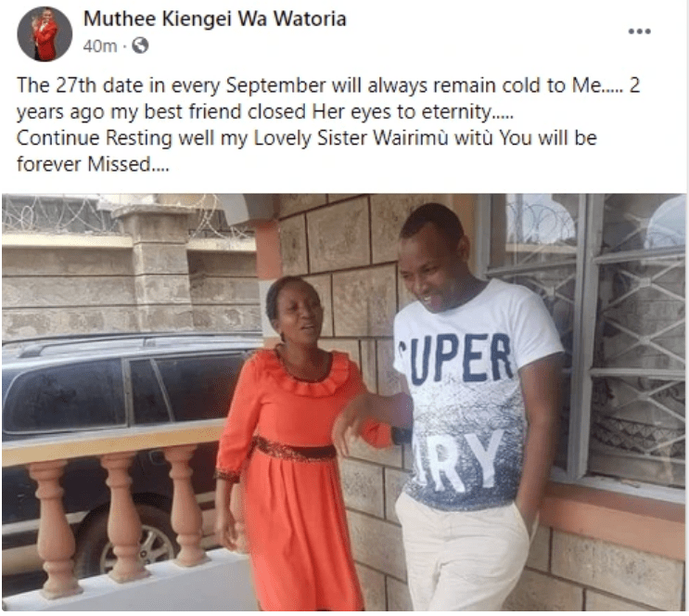
Task: Open Muthee Kiengei Wa Watoria profile name
Action: 215,19
